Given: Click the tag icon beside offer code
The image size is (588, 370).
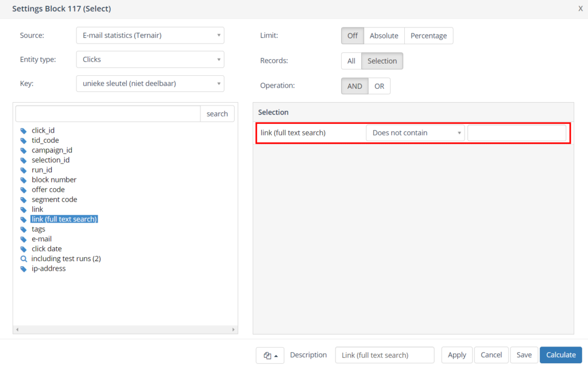Looking at the screenshot, I should click(x=24, y=190).
